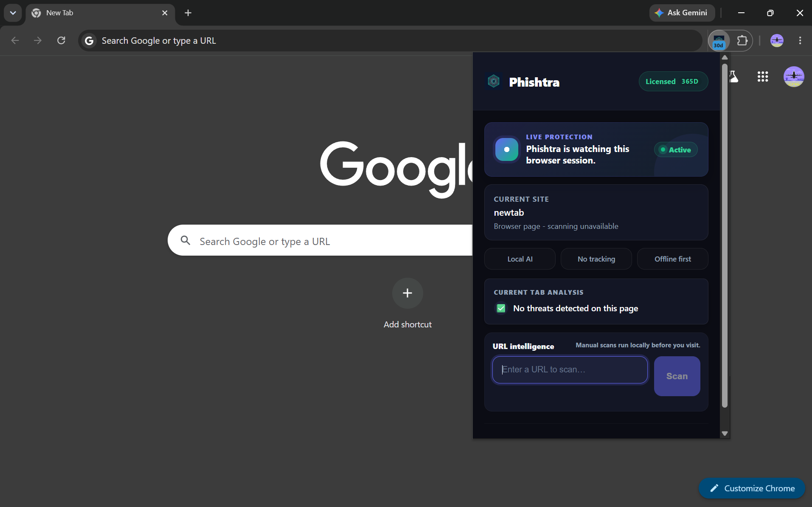Click Browser page - scanning unavailable text
The width and height of the screenshot is (812, 507).
[556, 226]
